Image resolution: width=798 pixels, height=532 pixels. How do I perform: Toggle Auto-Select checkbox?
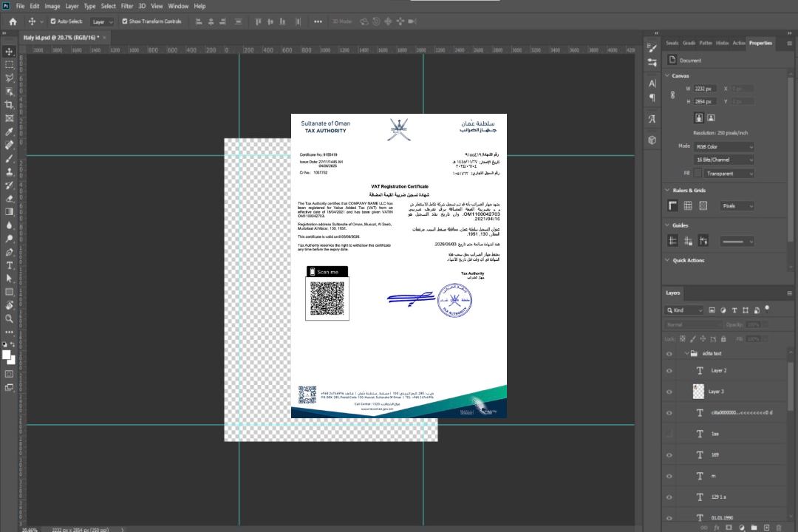coord(53,21)
